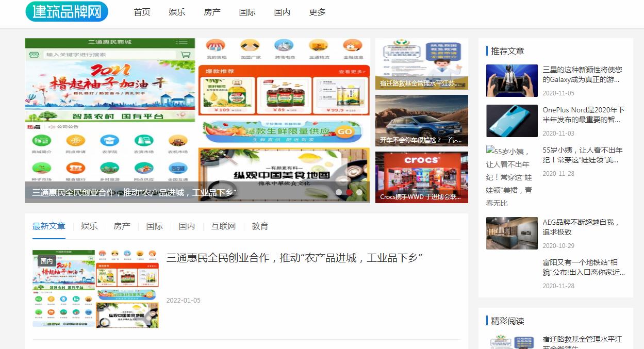Open the AEG kitchen thumbnail

pyautogui.click(x=512, y=233)
